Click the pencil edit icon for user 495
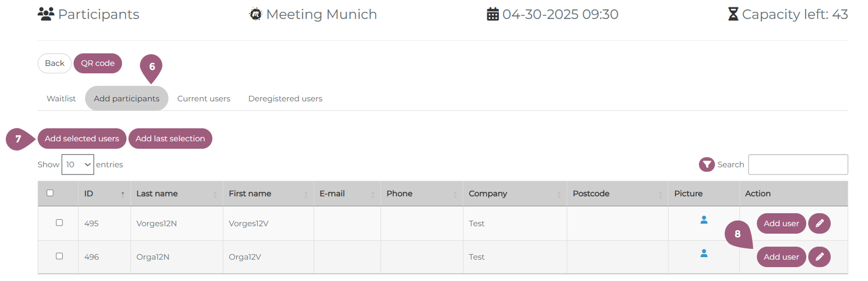The image size is (868, 281). tap(819, 223)
